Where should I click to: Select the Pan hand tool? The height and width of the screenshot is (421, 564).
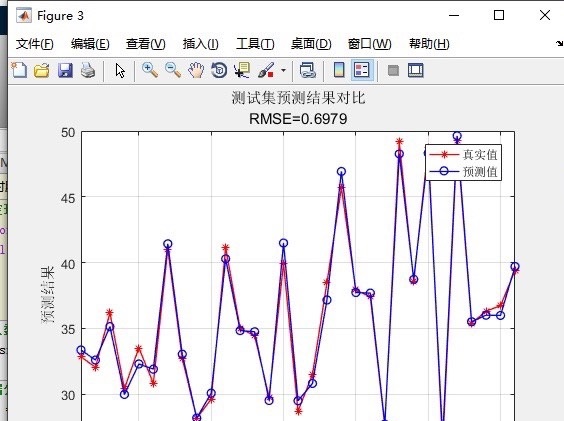point(196,70)
